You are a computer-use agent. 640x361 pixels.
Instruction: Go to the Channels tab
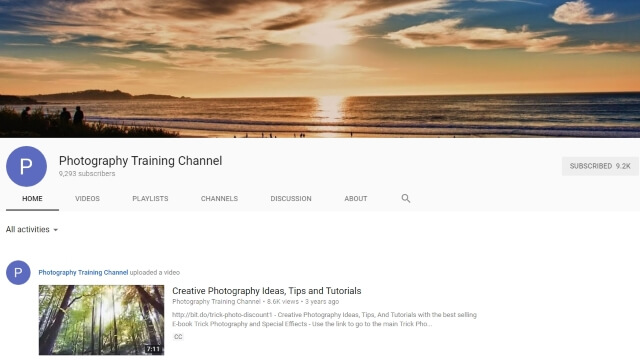(219, 198)
